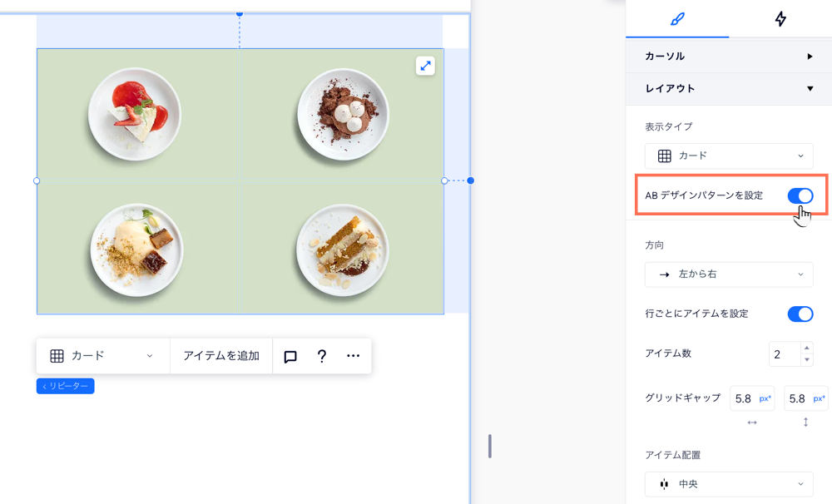Select the ice cream brownie plate image
The width and height of the screenshot is (832, 504).
(x=136, y=250)
